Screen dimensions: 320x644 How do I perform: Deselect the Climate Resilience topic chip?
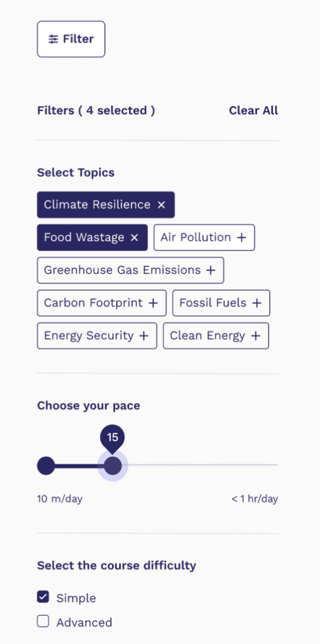click(x=97, y=205)
